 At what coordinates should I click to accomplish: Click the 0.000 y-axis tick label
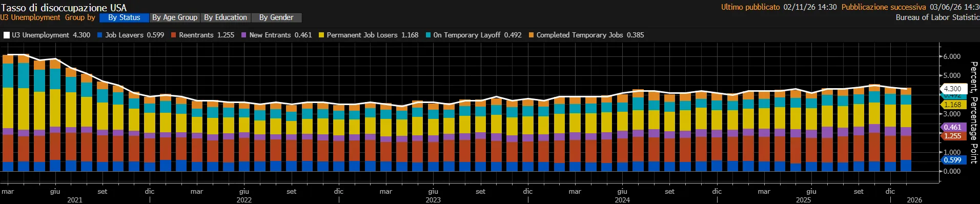pyautogui.click(x=952, y=171)
